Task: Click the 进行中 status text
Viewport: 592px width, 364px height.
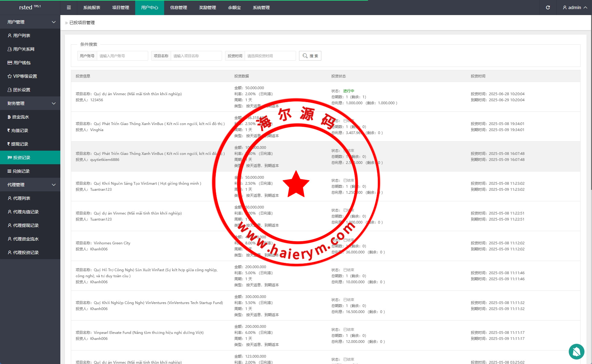Action: pyautogui.click(x=349, y=91)
